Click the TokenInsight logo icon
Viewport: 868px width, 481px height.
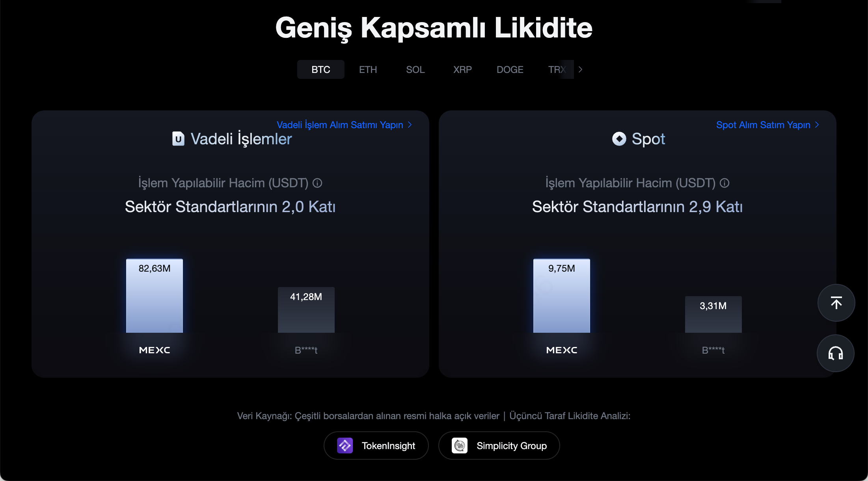pyautogui.click(x=345, y=446)
